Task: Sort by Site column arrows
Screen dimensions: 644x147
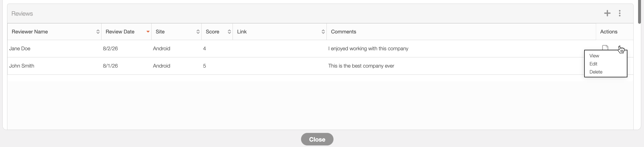Action: click(198, 32)
